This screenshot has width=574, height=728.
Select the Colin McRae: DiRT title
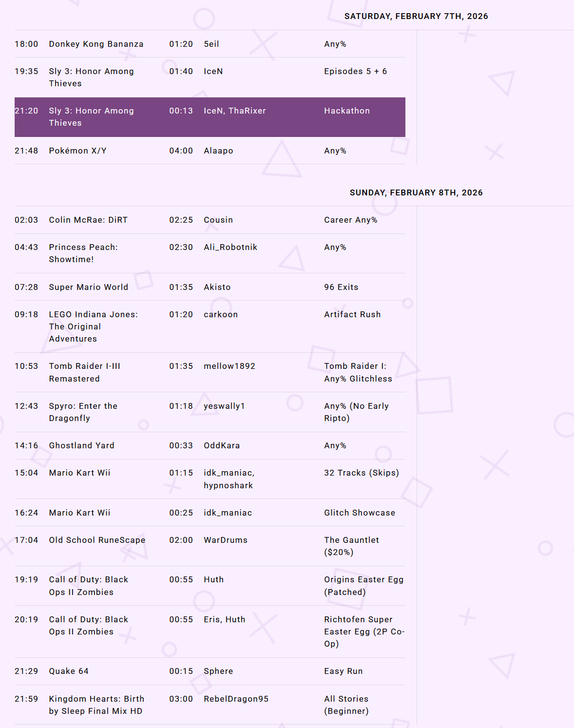pyautogui.click(x=88, y=220)
